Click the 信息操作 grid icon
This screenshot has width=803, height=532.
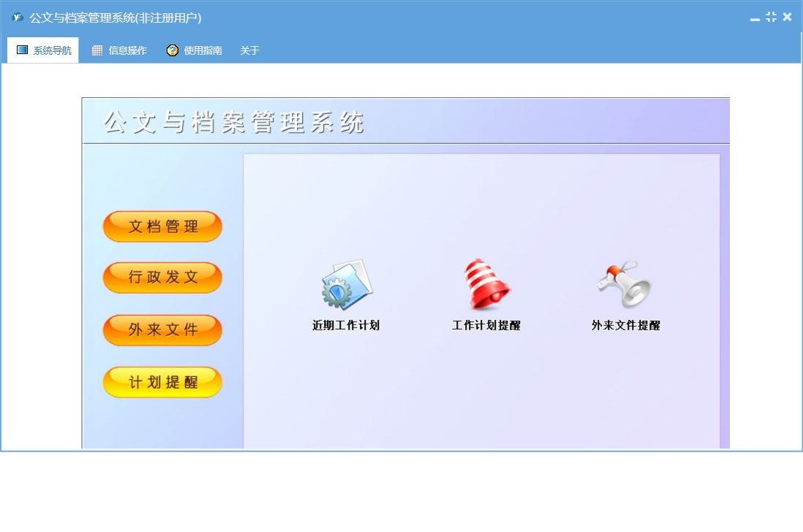point(97,50)
